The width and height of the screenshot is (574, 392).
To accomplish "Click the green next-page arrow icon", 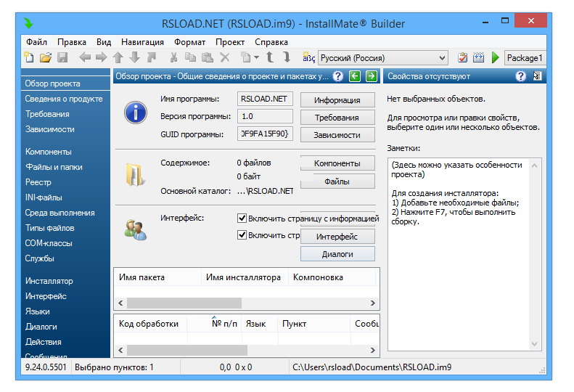I will [x=372, y=76].
